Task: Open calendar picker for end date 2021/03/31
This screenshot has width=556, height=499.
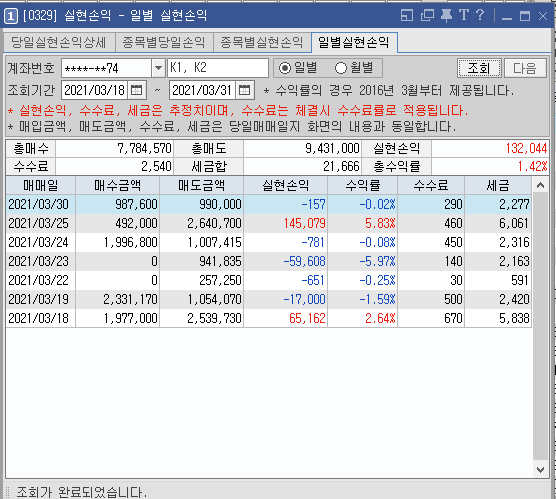Action: tap(245, 90)
